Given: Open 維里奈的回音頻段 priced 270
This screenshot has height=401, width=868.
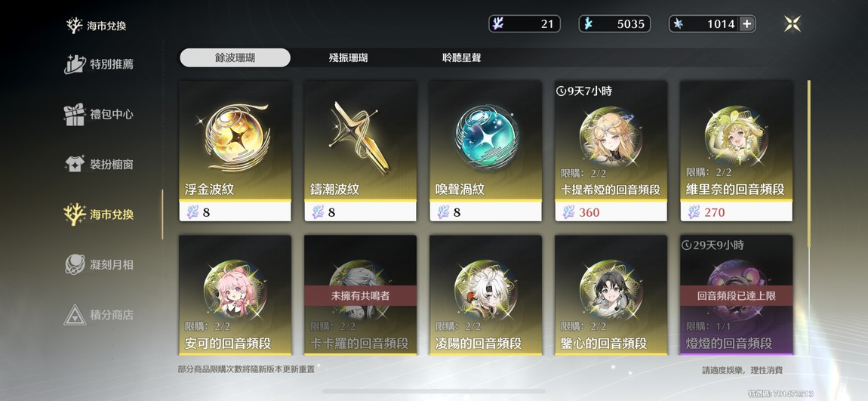Looking at the screenshot, I should point(736,150).
